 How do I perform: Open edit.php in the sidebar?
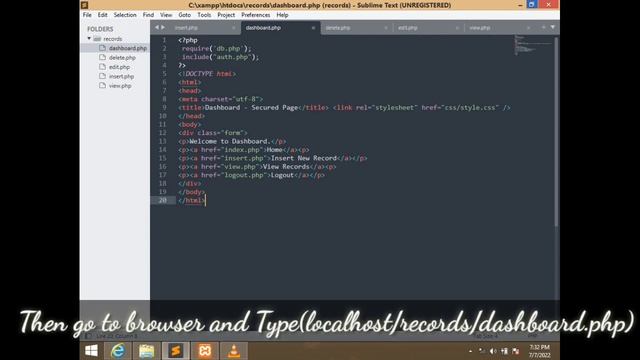point(119,67)
